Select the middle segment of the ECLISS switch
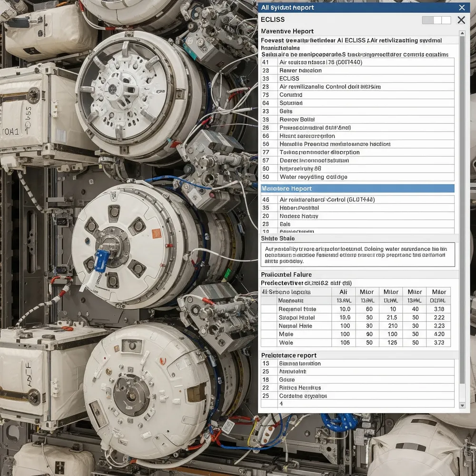The width and height of the screenshot is (476, 476). 437,20
